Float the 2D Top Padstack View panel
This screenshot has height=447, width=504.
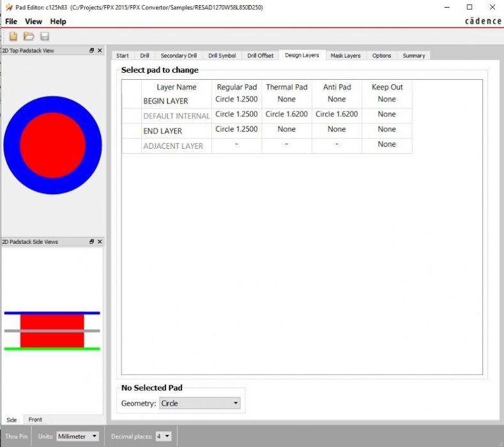pos(91,50)
